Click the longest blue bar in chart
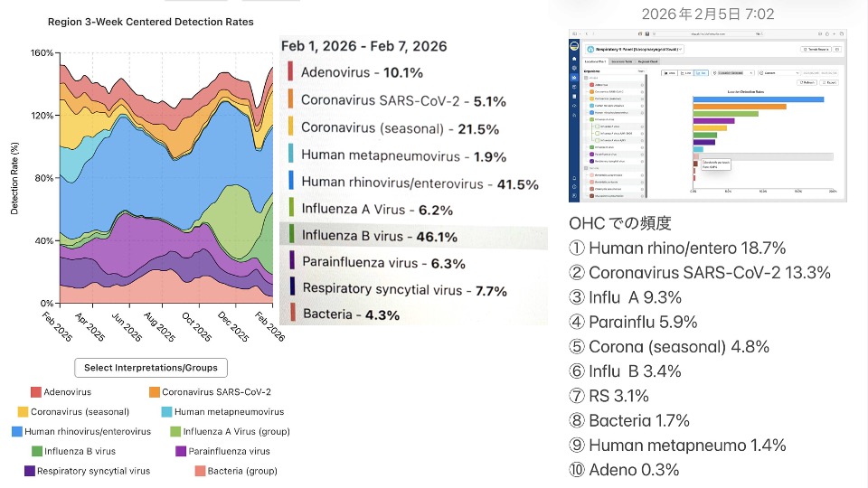 (x=758, y=99)
